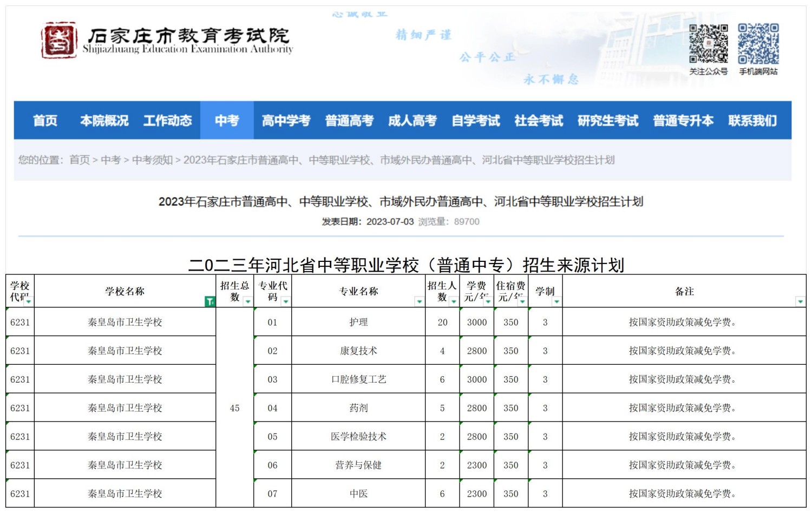This screenshot has width=812, height=513.
Task: Click the 关注公众号 QR code
Action: (x=708, y=43)
